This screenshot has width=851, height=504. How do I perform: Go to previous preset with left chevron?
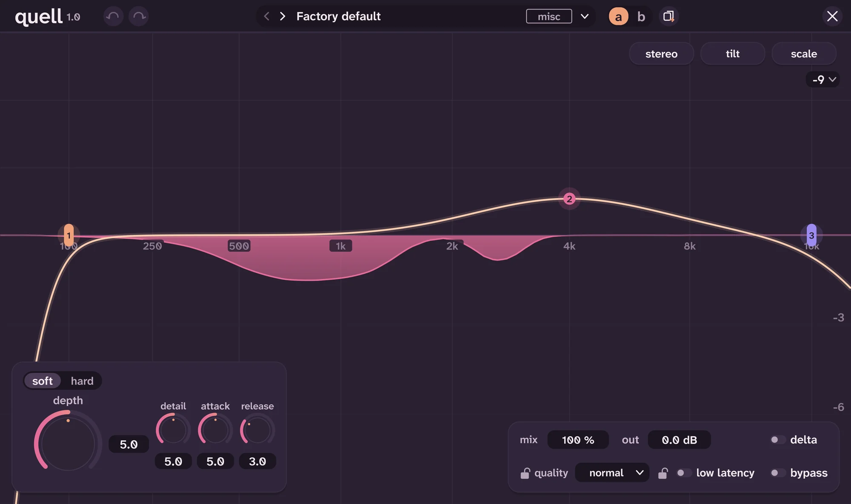267,16
